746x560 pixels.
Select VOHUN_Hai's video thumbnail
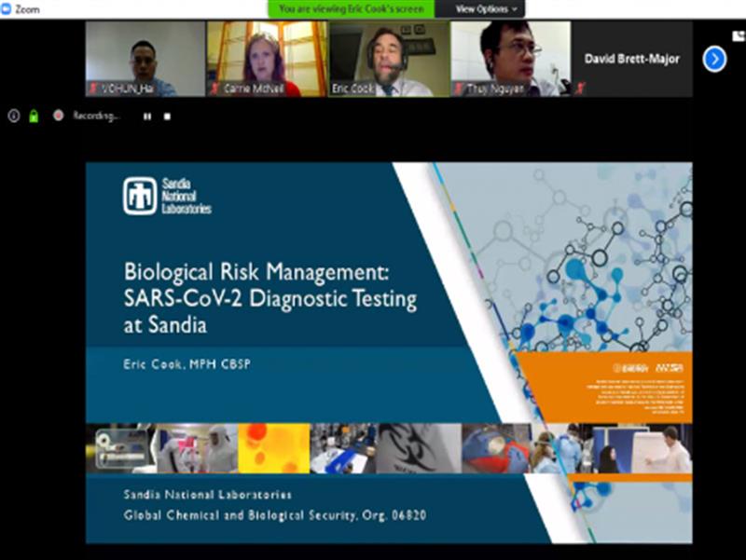pyautogui.click(x=145, y=59)
